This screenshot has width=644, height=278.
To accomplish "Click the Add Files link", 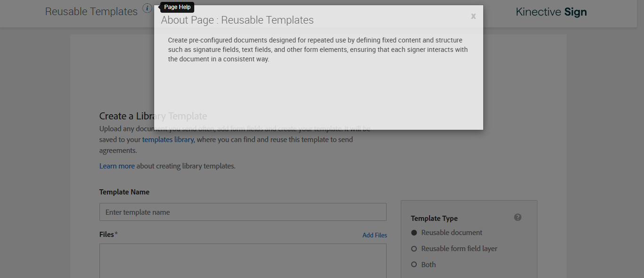I will click(374, 235).
